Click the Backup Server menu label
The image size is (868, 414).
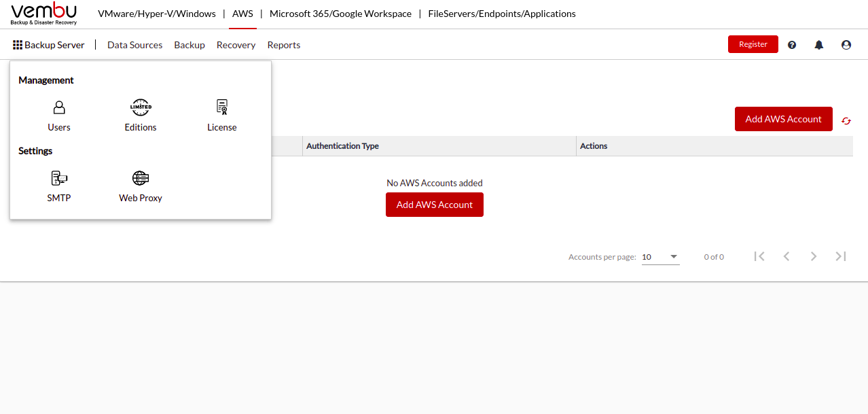[x=55, y=45]
